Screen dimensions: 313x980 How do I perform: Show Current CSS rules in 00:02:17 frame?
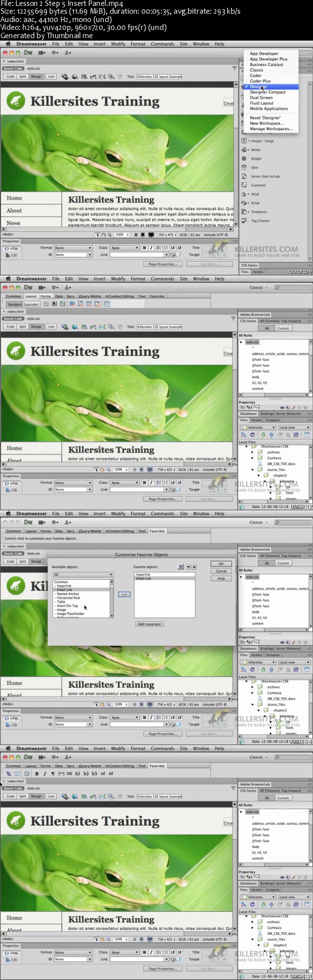coord(283,328)
